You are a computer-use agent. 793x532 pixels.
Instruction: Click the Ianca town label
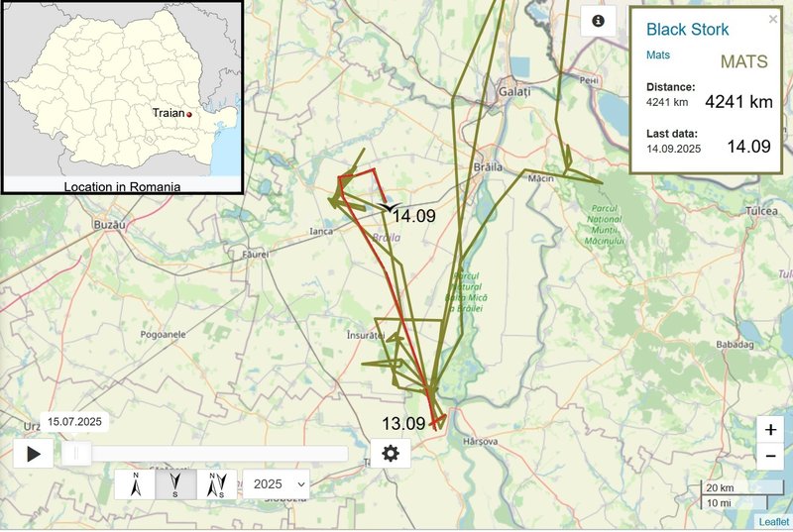321,232
